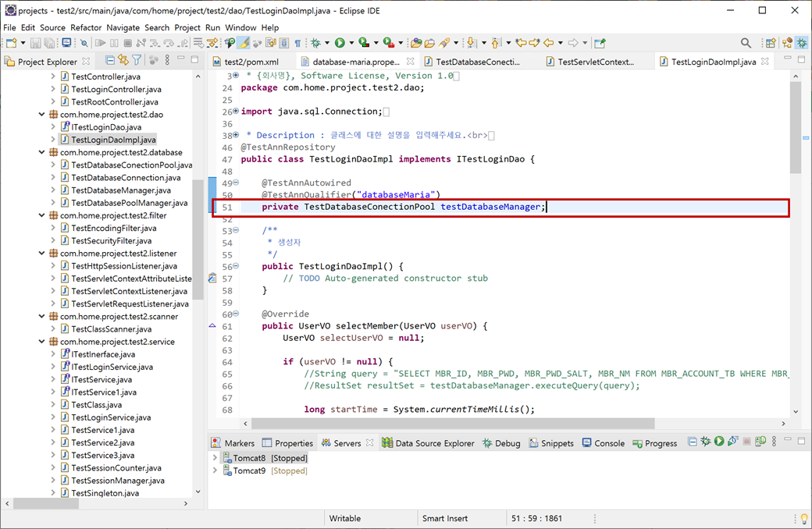Click the Search icon in the toolbar

(x=746, y=43)
